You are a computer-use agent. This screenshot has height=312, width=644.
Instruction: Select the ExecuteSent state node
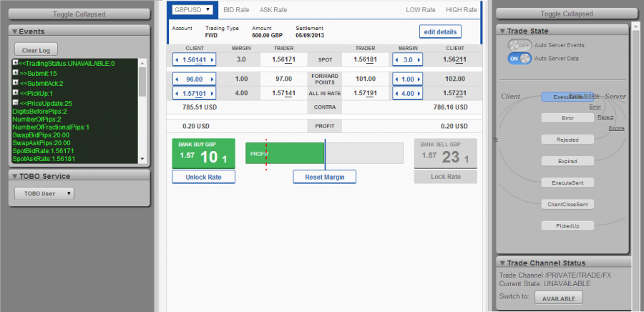[x=567, y=183]
